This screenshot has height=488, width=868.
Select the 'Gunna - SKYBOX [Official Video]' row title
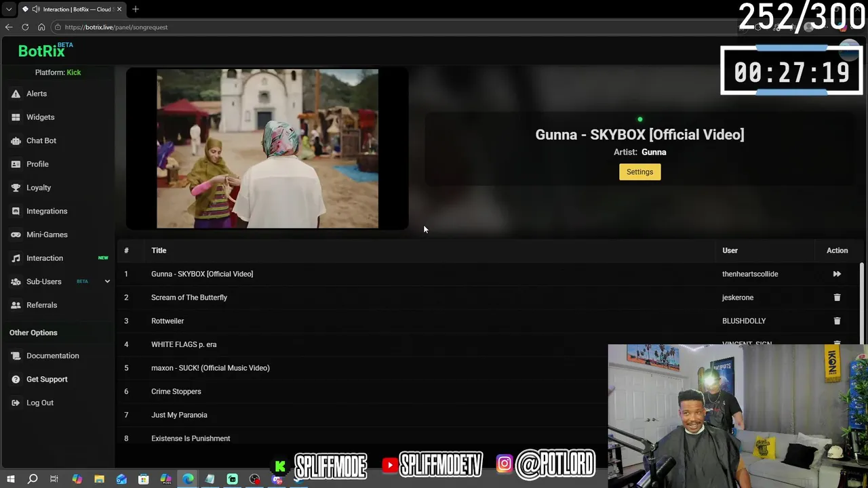(202, 274)
